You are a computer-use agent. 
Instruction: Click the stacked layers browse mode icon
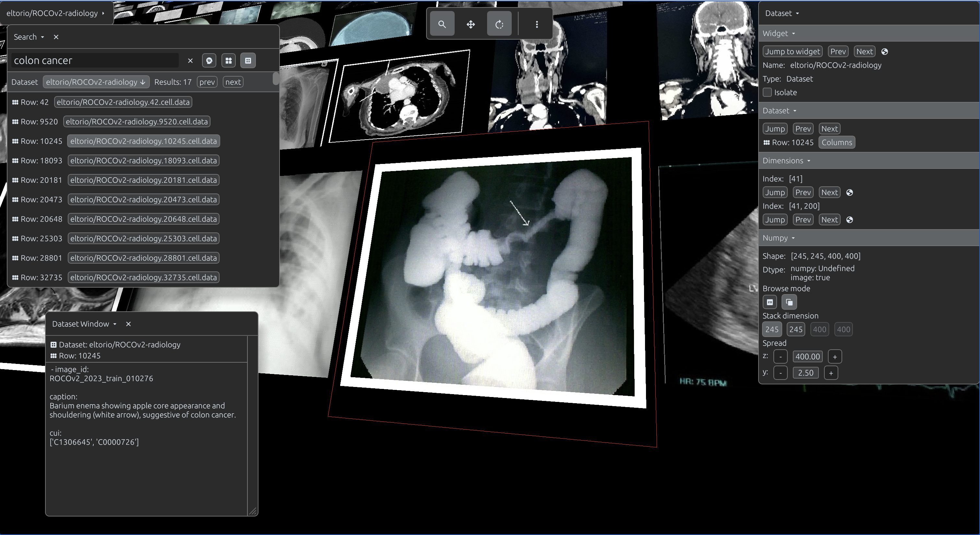(x=789, y=302)
